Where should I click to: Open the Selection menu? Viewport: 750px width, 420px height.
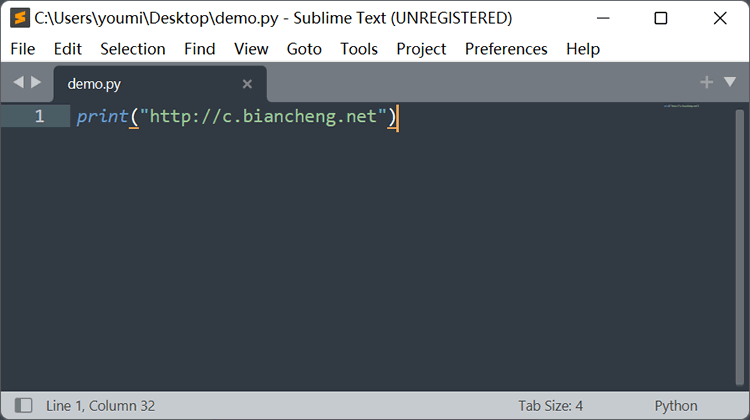click(x=133, y=49)
